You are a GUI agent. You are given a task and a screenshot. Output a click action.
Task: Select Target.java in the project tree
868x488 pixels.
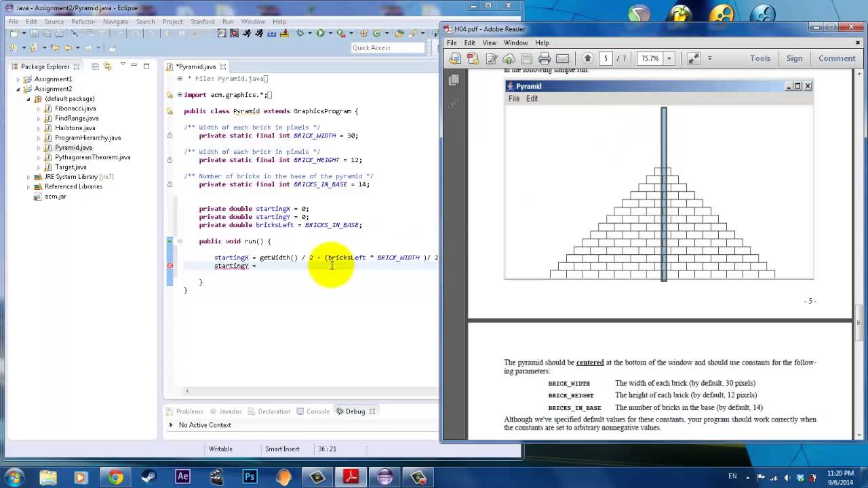pyautogui.click(x=71, y=167)
